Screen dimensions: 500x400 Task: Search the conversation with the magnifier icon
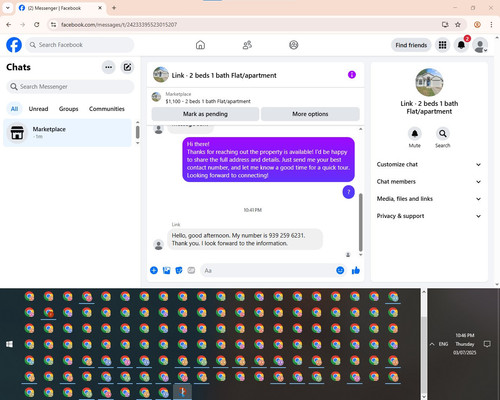click(x=443, y=134)
